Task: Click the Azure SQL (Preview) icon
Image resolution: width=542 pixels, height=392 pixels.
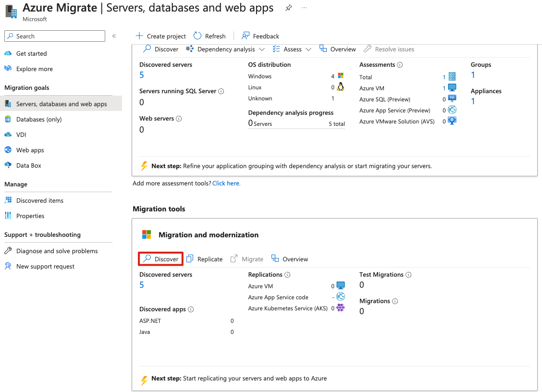Action: pos(452,98)
